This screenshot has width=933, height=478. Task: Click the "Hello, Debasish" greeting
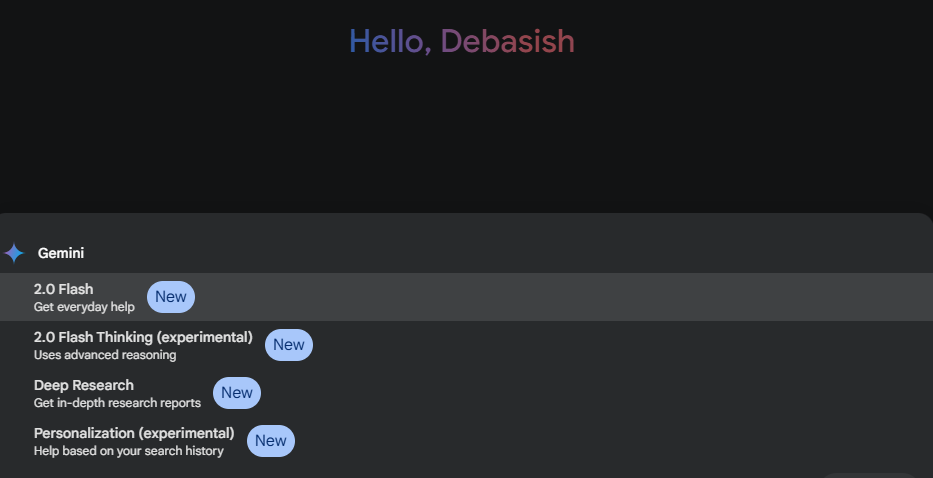pos(462,41)
